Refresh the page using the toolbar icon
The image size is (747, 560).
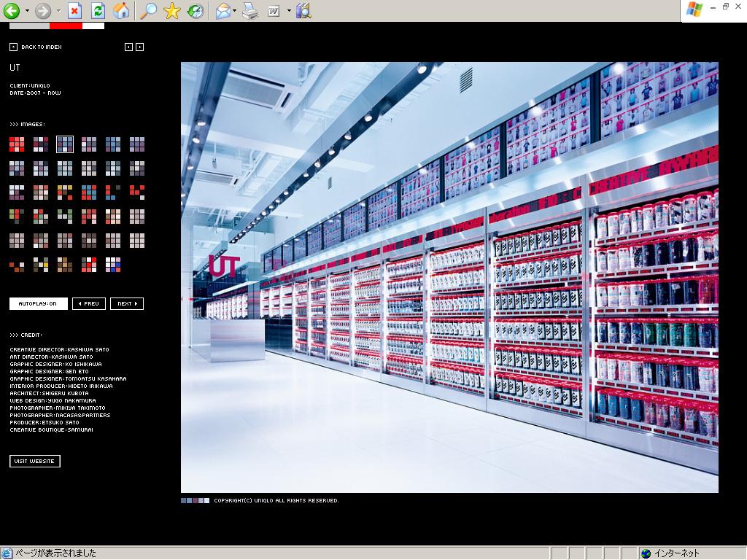click(98, 10)
